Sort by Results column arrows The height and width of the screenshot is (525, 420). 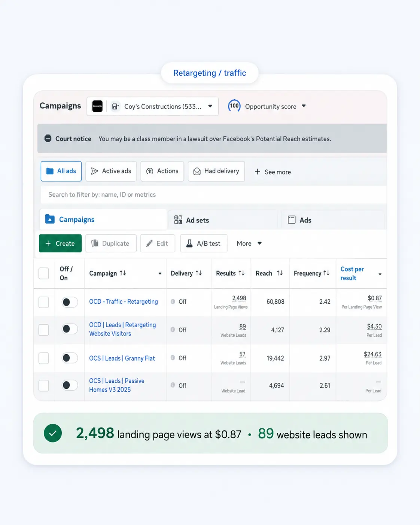click(x=241, y=273)
